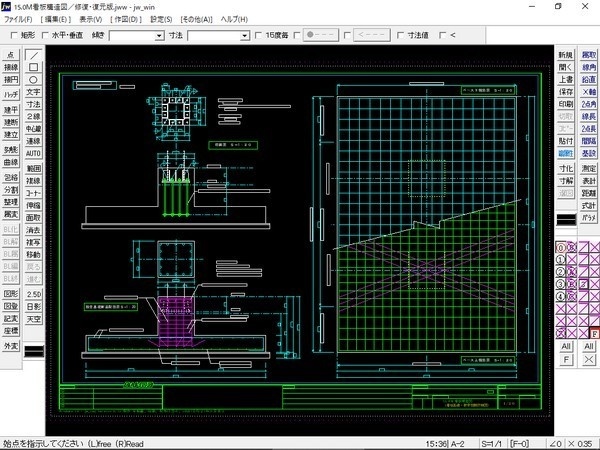Tick the checkbox beside the ●--- button
Screen dimensions: 600x450
(x=297, y=35)
